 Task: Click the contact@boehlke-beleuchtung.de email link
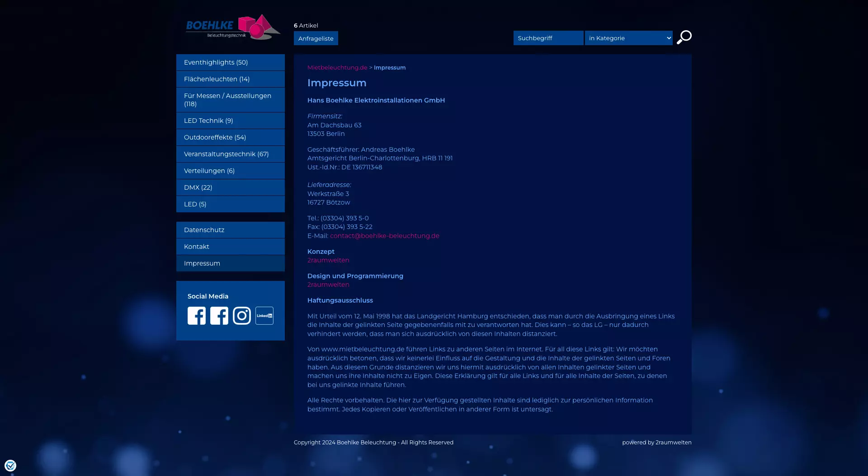tap(385, 236)
